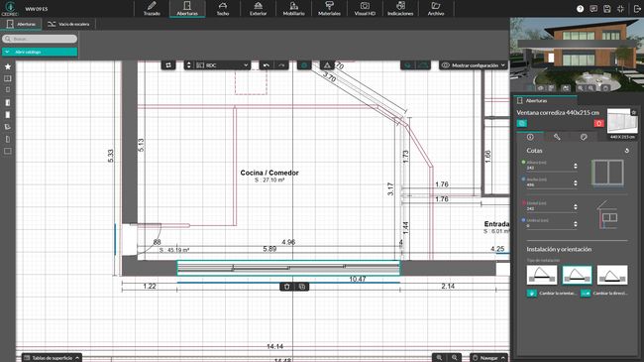Click the search field in the catalog panel
The image size is (644, 362).
[40, 39]
